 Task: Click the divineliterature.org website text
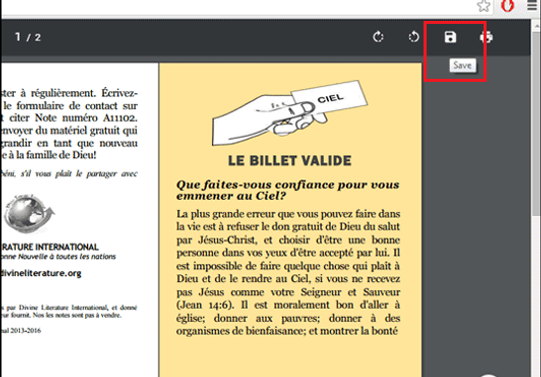pyautogui.click(x=41, y=273)
